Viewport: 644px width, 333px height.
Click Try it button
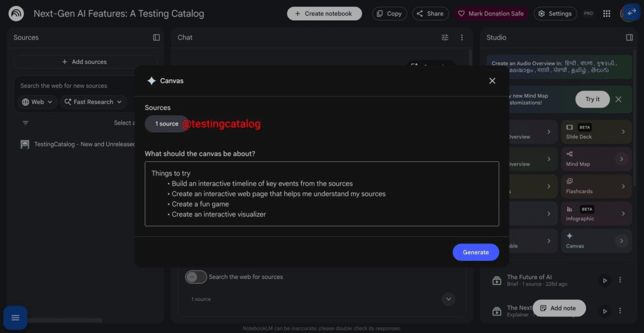592,99
